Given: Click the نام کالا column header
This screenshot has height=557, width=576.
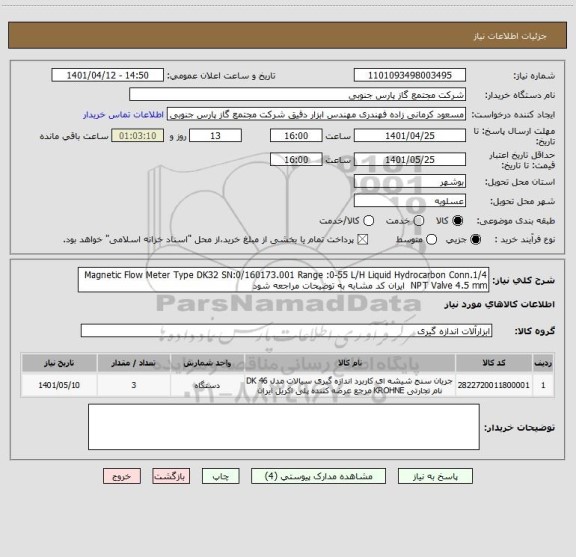Looking at the screenshot, I should (x=350, y=363).
